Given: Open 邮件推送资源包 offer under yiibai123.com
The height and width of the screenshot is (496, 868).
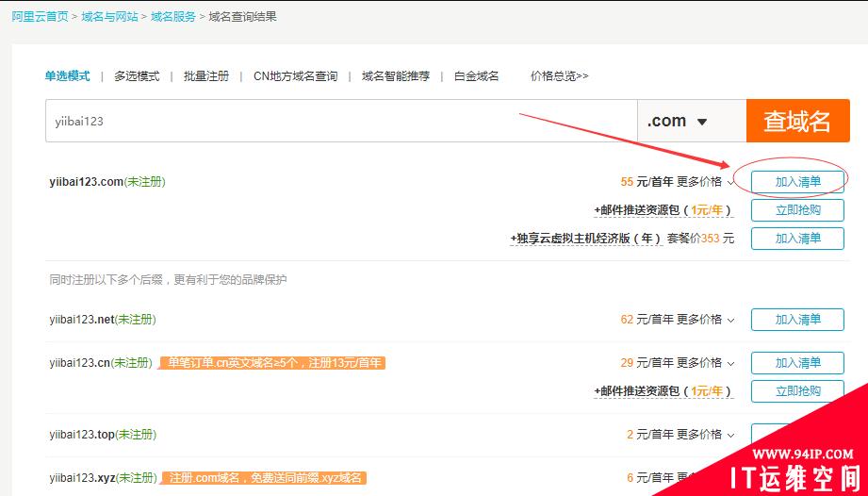Looking at the screenshot, I should point(663,210).
